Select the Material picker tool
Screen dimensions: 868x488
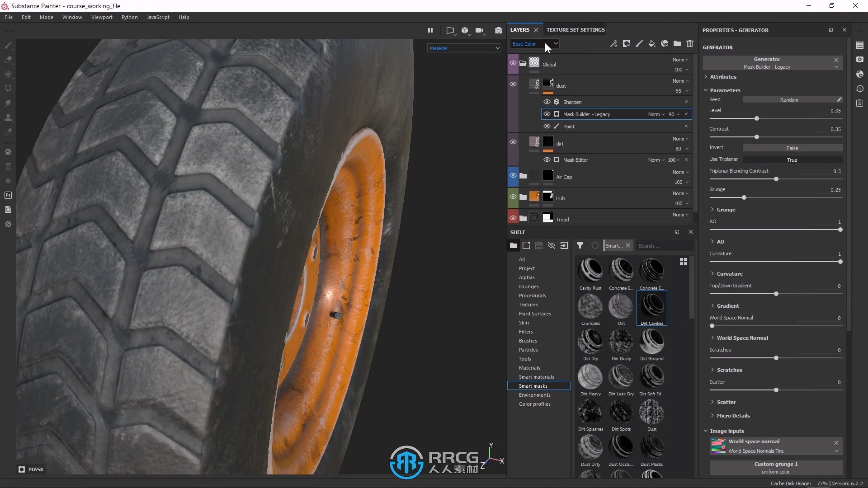coord(8,132)
